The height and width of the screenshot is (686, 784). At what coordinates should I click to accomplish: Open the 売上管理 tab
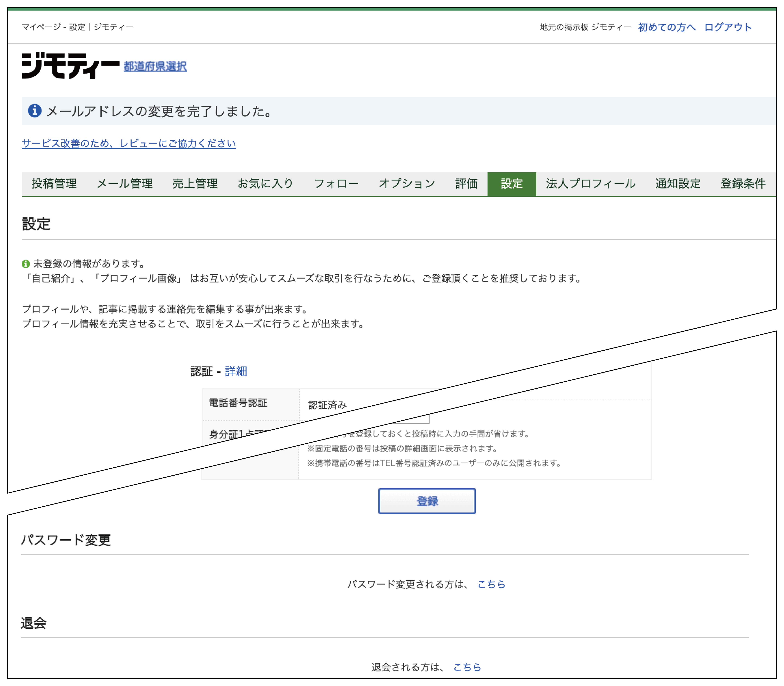pyautogui.click(x=195, y=184)
